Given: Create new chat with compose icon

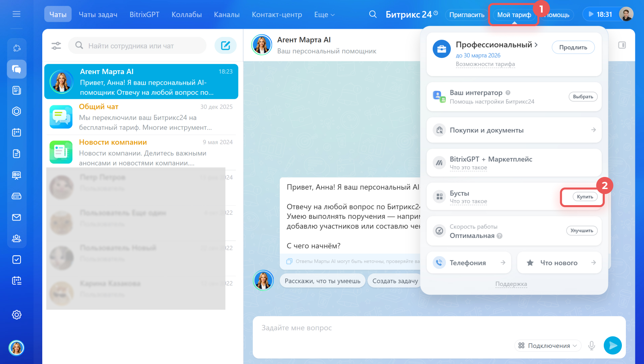Looking at the screenshot, I should (x=225, y=46).
